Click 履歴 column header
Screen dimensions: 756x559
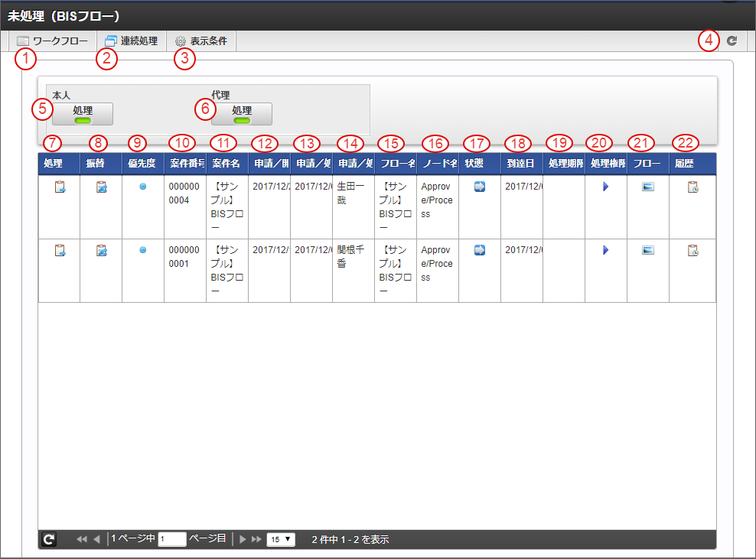pos(692,164)
